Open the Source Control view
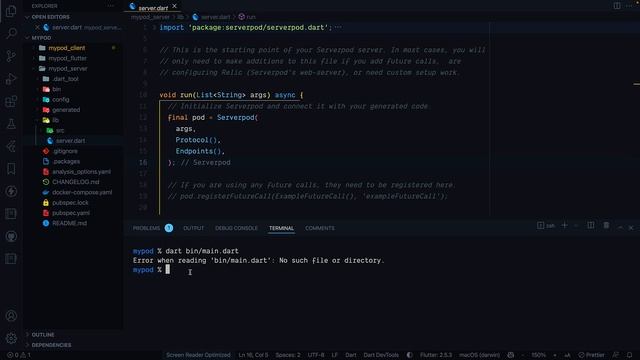This screenshot has height=360, width=640. point(11,56)
